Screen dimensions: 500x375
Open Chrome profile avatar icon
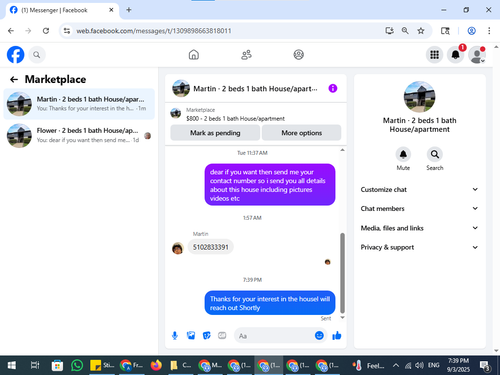point(472,31)
